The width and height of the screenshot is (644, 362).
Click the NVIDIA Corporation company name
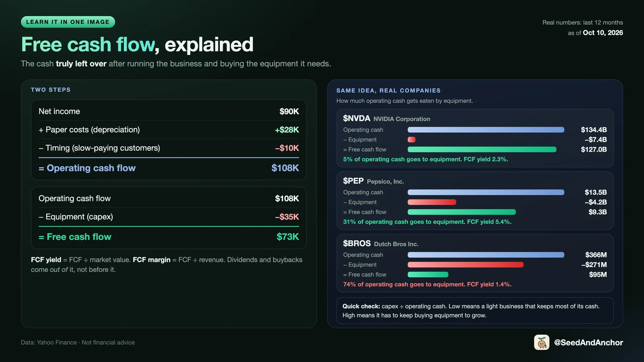(x=402, y=119)
